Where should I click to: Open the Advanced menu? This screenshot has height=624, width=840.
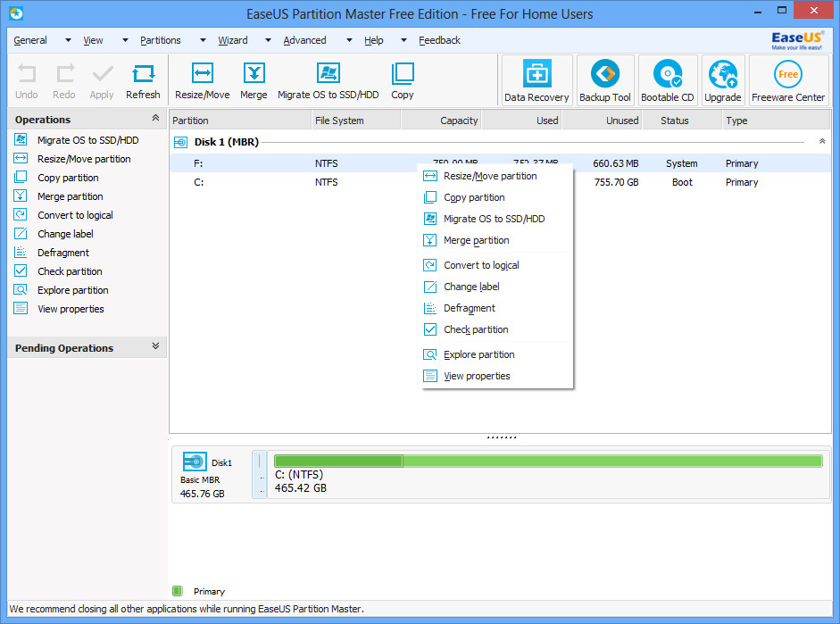[304, 40]
